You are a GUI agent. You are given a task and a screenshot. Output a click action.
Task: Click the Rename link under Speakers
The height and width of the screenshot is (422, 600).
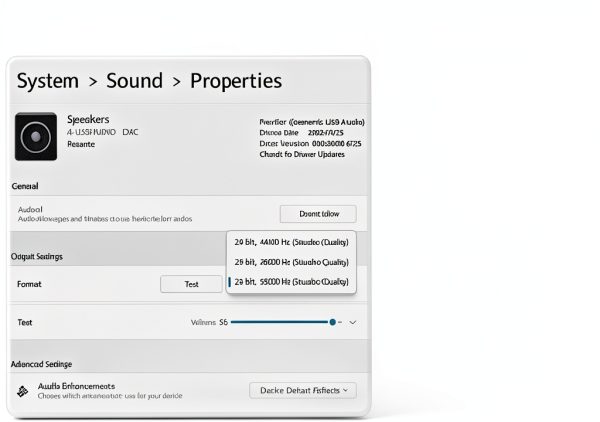(x=81, y=144)
